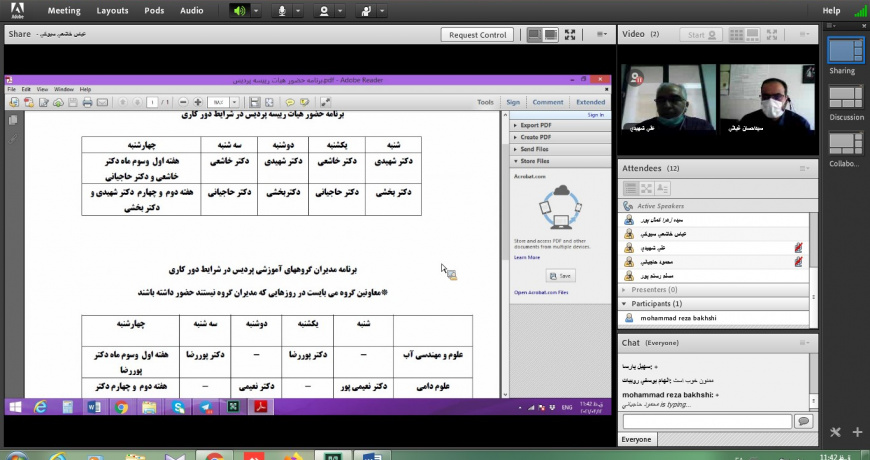
Task: Click the Request Control button
Action: (477, 34)
